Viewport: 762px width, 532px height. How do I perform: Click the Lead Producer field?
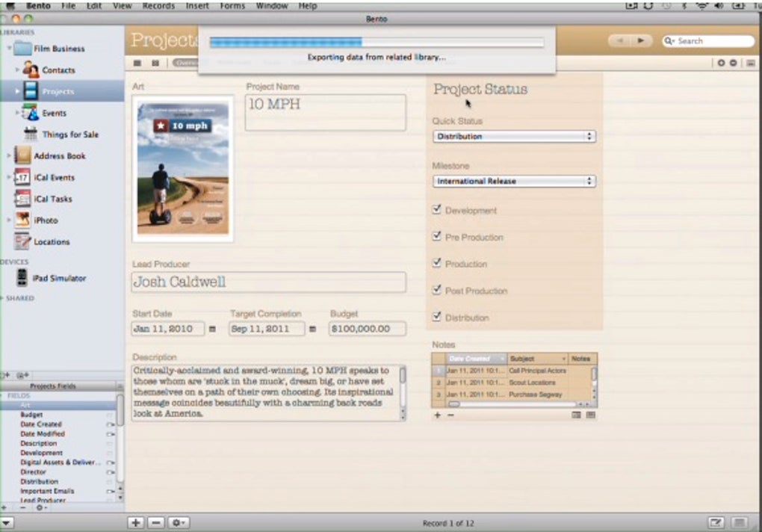269,282
